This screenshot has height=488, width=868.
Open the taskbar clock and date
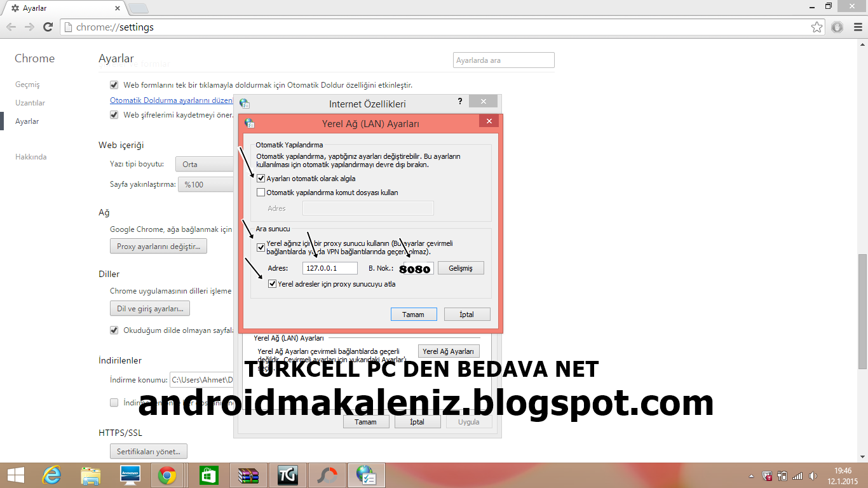pos(843,475)
